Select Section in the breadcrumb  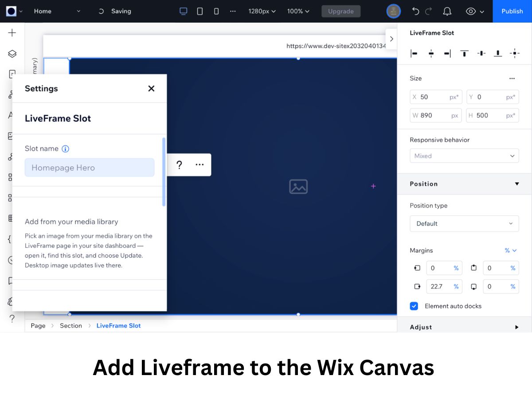(x=71, y=325)
